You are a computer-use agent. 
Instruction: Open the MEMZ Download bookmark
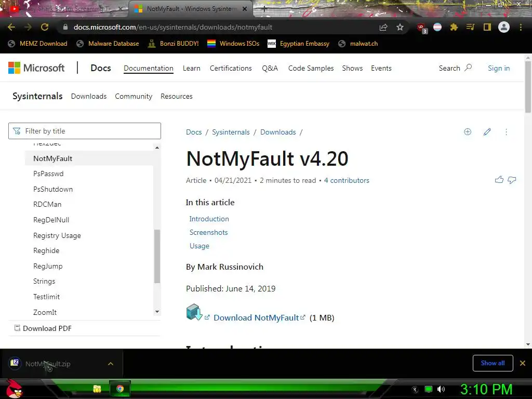[37, 44]
